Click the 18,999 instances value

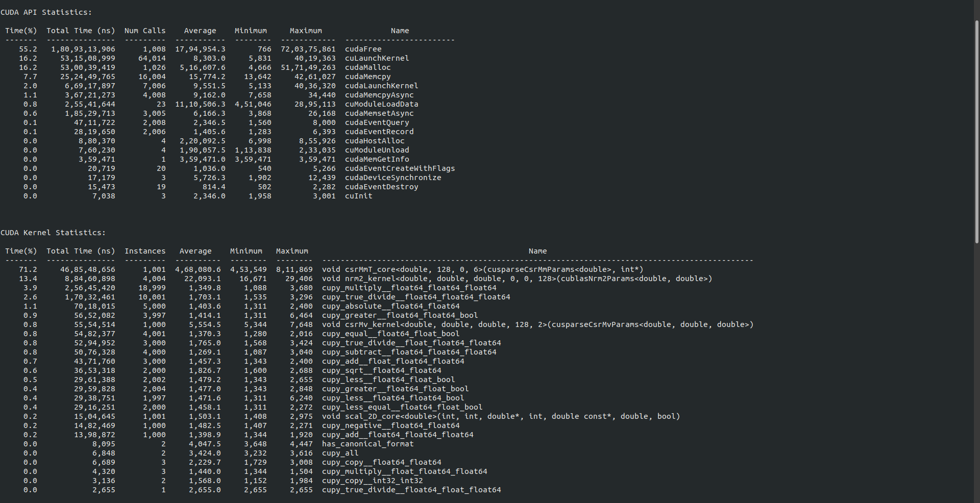click(152, 288)
